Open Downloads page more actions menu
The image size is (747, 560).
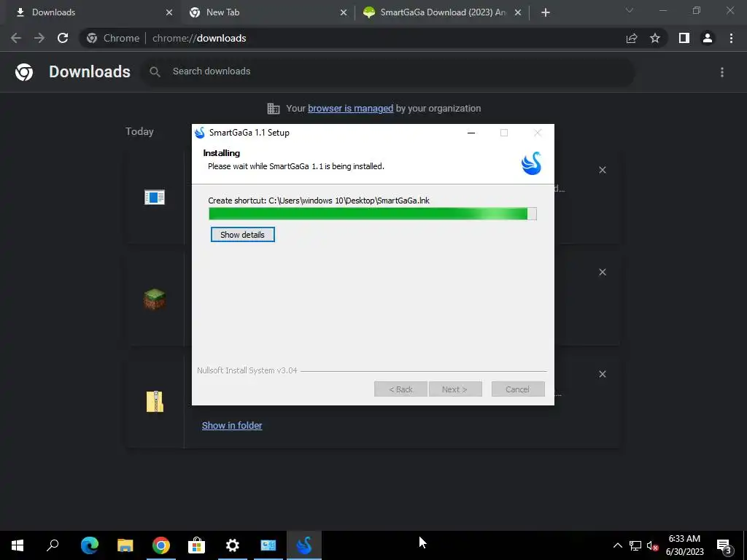click(x=722, y=72)
